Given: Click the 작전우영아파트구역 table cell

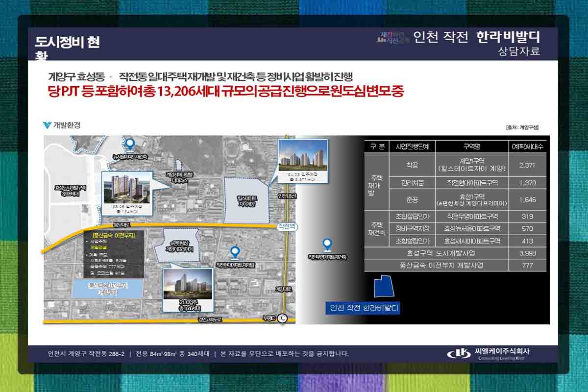Looking at the screenshot, I should pos(472,217).
